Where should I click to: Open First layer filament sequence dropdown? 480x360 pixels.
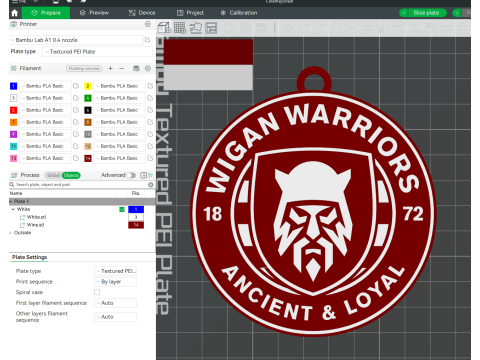coord(115,303)
